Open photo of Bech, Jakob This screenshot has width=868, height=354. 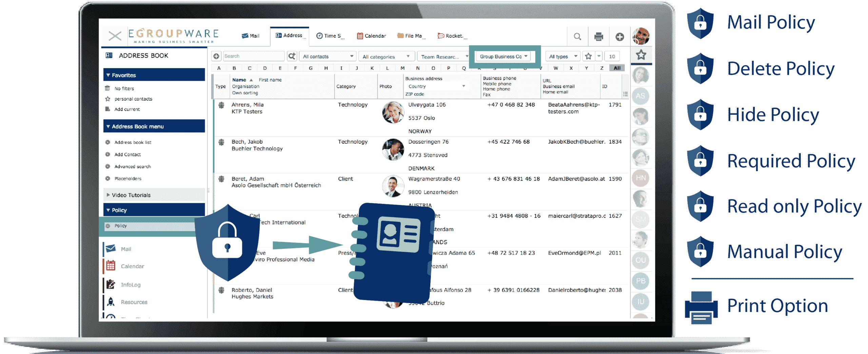[x=393, y=149]
